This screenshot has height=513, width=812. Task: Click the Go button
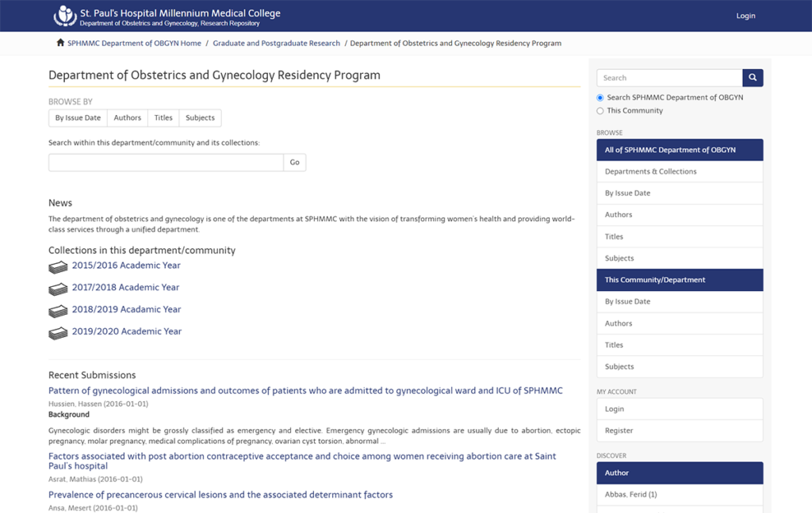(295, 163)
